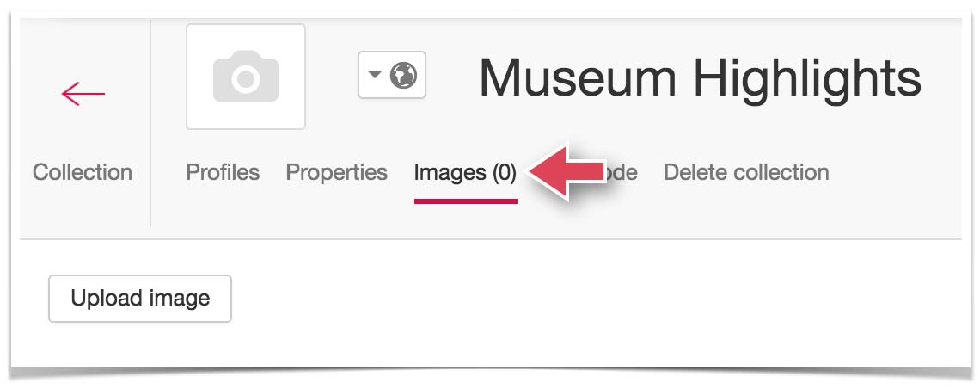
Task: Click the camera placeholder icon
Action: point(246,77)
